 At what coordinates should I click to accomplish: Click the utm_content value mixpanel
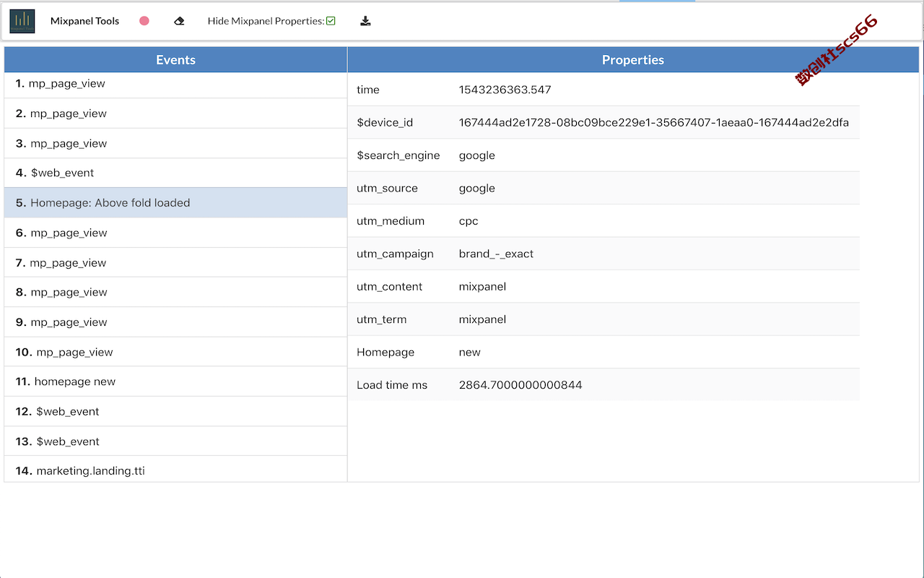(482, 287)
